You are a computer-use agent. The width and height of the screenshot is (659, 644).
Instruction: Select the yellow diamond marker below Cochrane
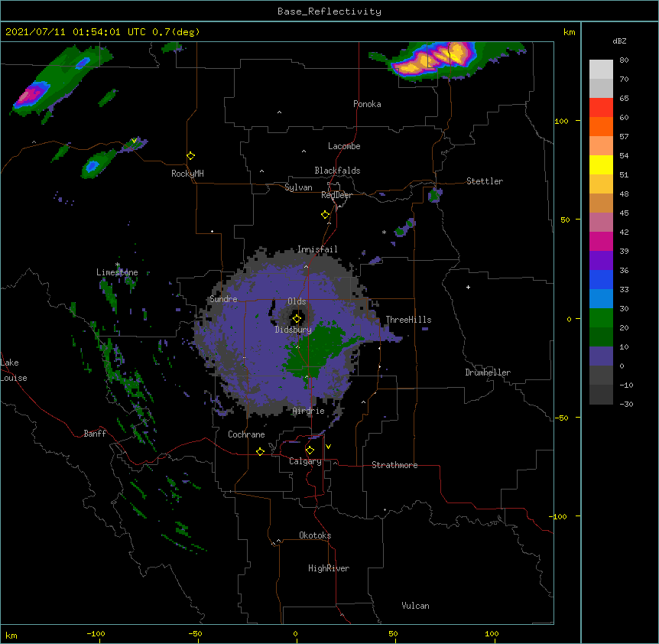(260, 451)
